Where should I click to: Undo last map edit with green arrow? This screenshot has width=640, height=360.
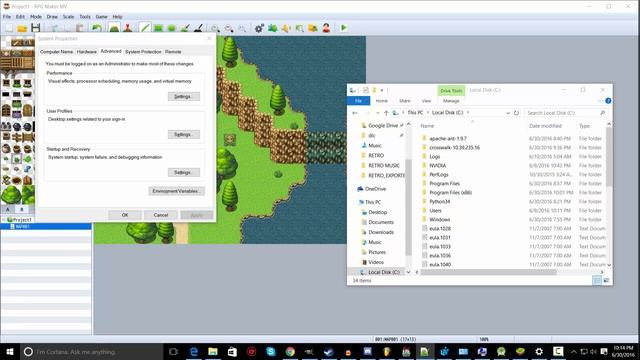(97, 28)
